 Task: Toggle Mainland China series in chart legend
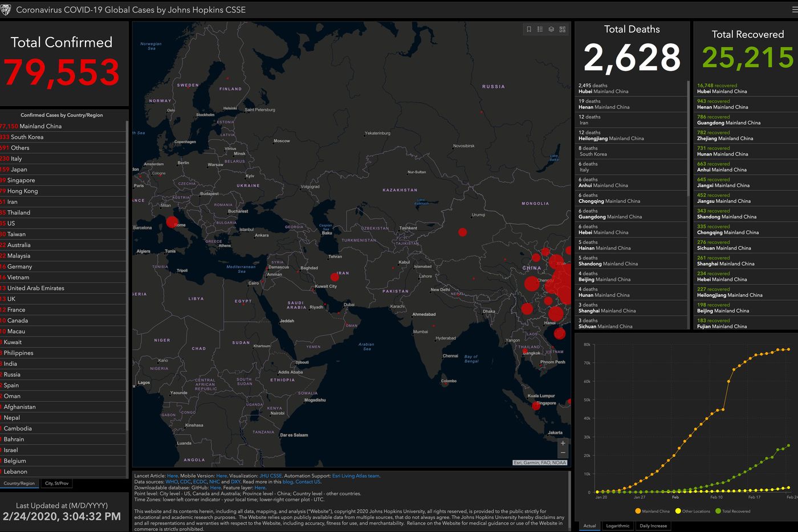coord(653,511)
